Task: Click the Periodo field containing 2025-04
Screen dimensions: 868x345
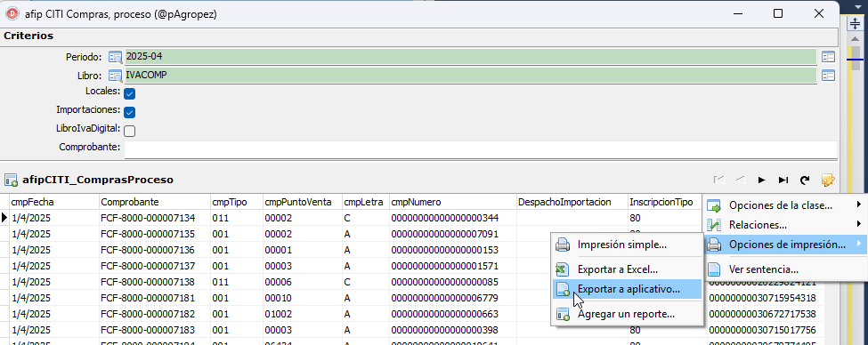Action: [470, 56]
